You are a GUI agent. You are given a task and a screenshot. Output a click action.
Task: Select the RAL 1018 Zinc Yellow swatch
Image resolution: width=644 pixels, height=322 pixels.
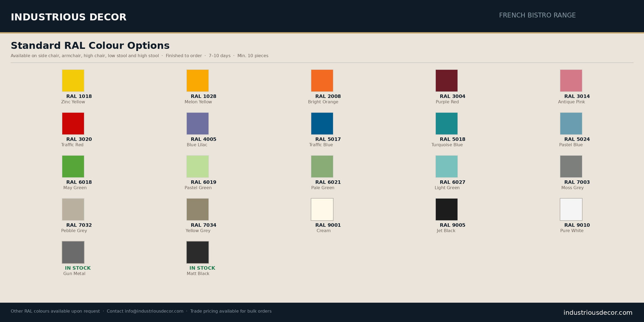tap(73, 80)
